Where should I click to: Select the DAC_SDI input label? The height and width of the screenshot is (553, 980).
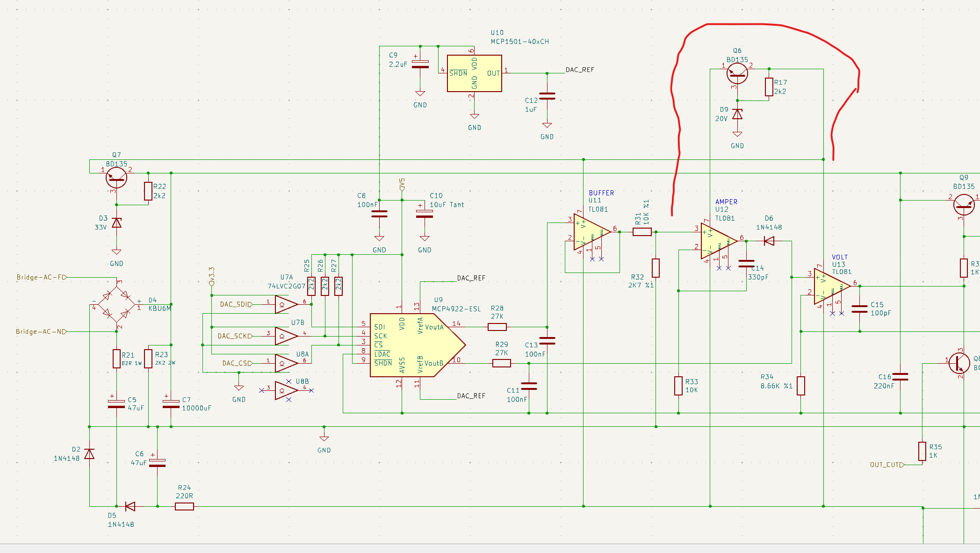click(x=236, y=304)
